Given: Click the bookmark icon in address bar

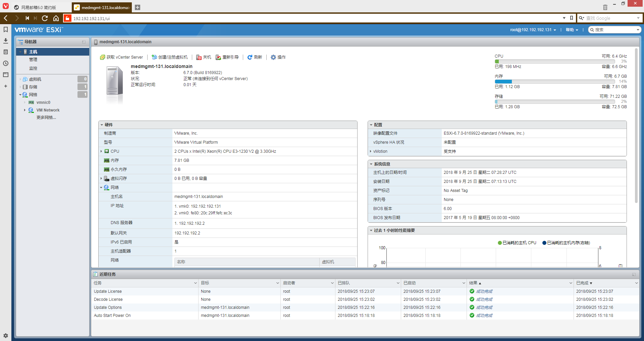Looking at the screenshot, I should 572,18.
